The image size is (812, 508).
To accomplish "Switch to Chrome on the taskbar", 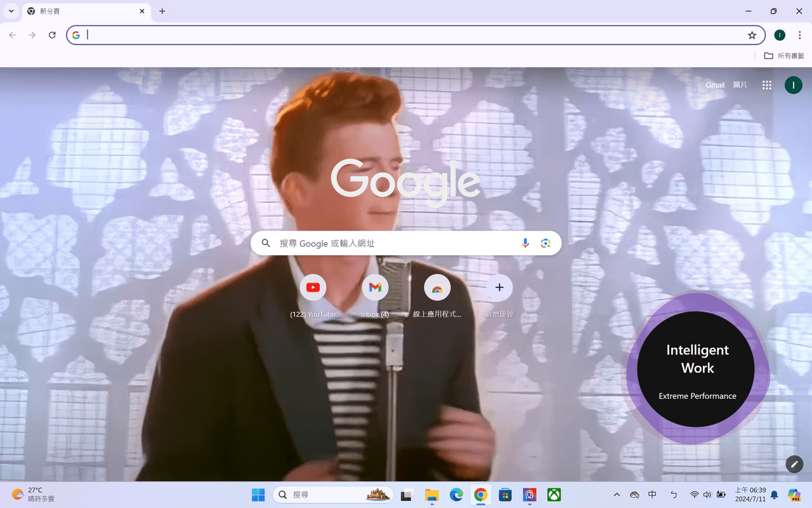I will pyautogui.click(x=481, y=495).
